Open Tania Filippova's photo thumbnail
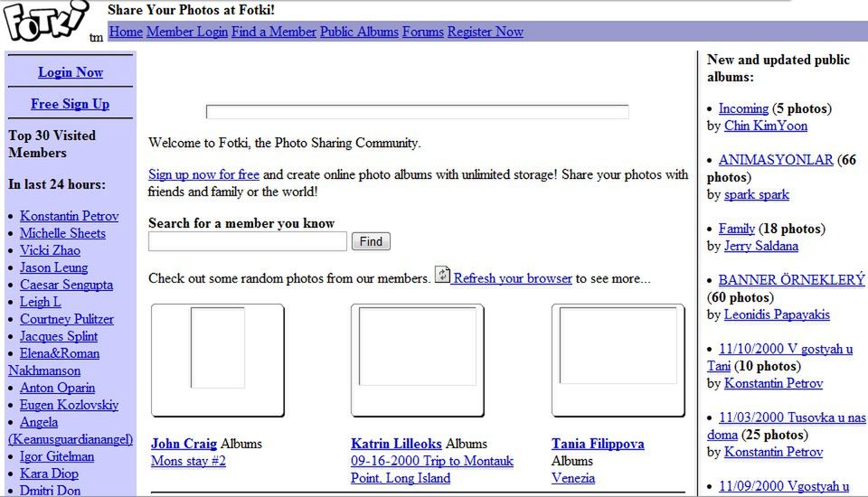 tap(618, 361)
